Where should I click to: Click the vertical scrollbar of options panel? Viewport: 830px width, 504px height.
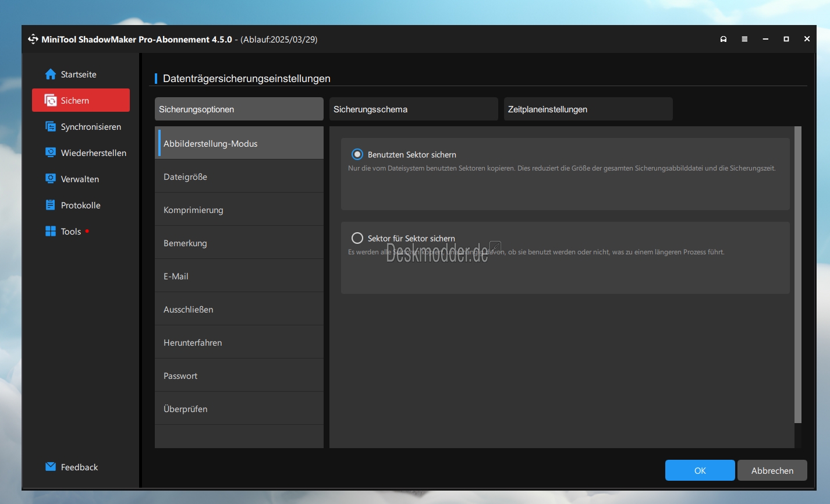coord(798,275)
